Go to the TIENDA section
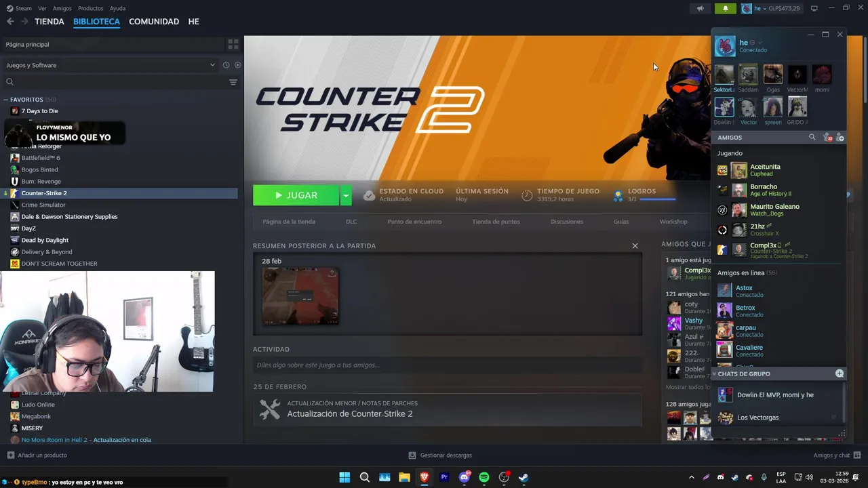 (50, 22)
